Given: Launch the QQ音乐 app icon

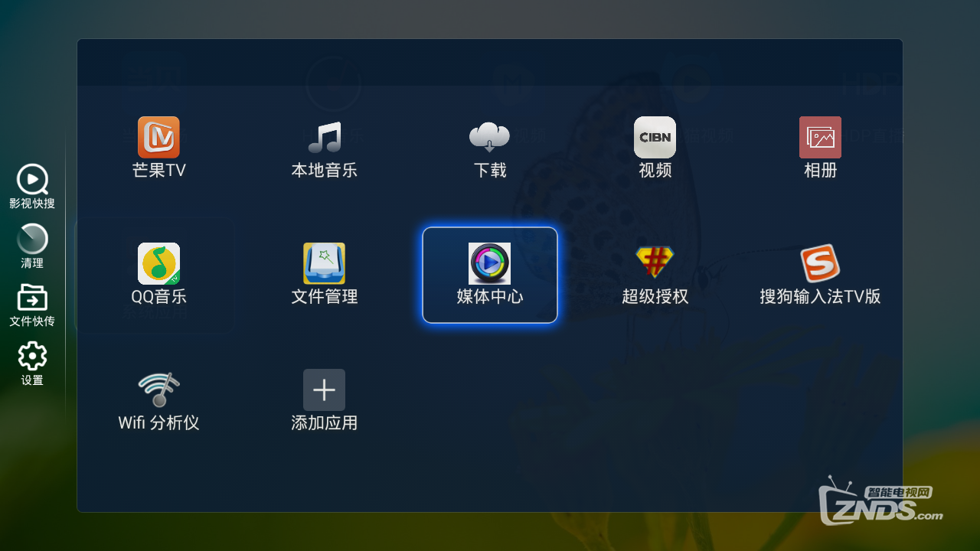Looking at the screenshot, I should coord(158,263).
